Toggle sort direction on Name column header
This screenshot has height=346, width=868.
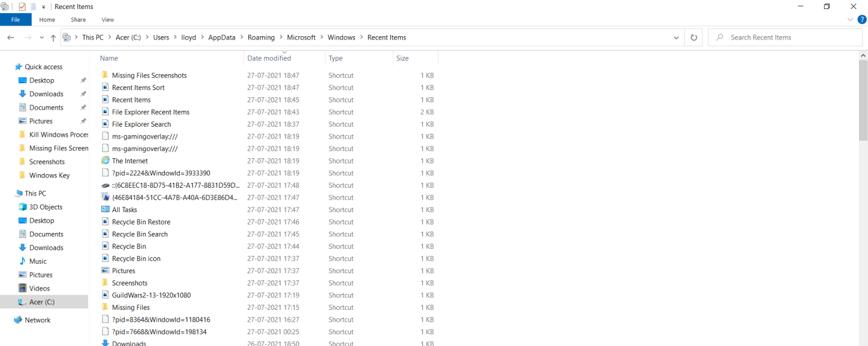(x=108, y=58)
